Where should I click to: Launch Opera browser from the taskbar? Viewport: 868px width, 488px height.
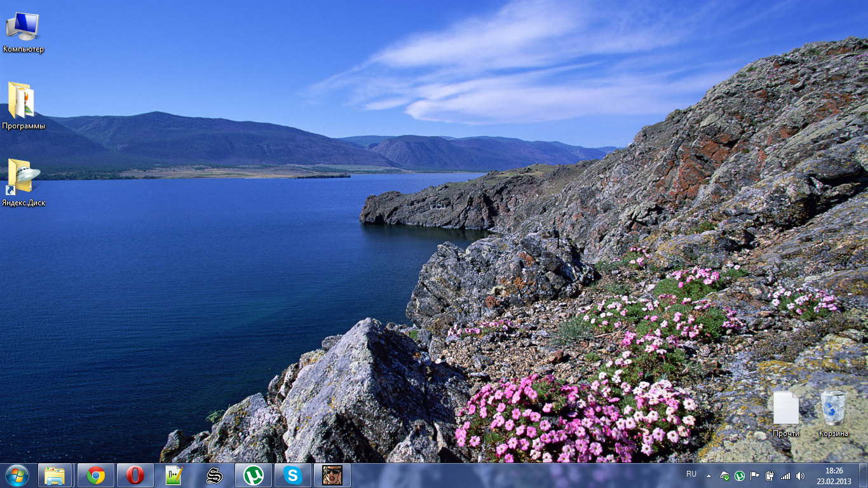135,475
